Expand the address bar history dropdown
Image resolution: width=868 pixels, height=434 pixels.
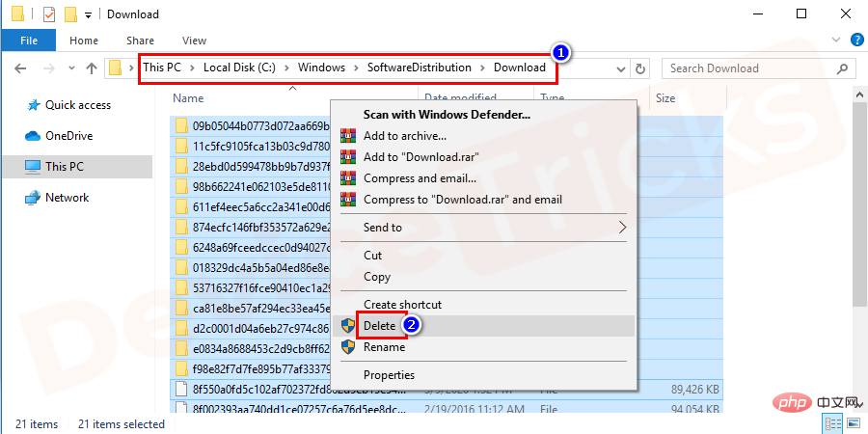[x=621, y=69]
